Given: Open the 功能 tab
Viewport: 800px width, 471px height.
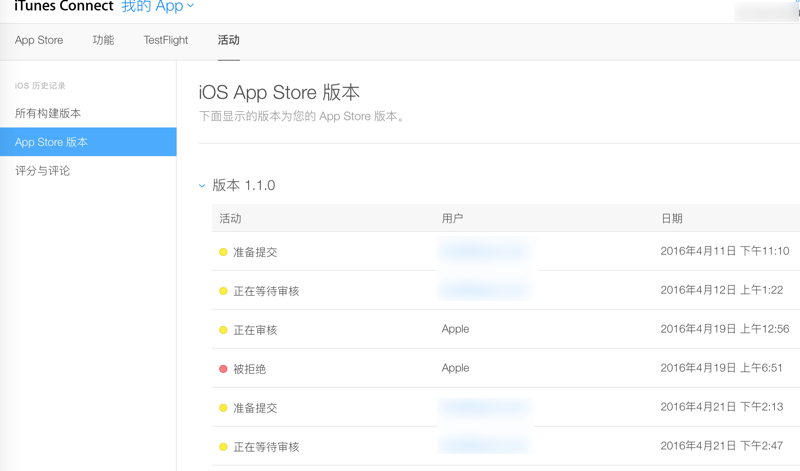Looking at the screenshot, I should (103, 40).
